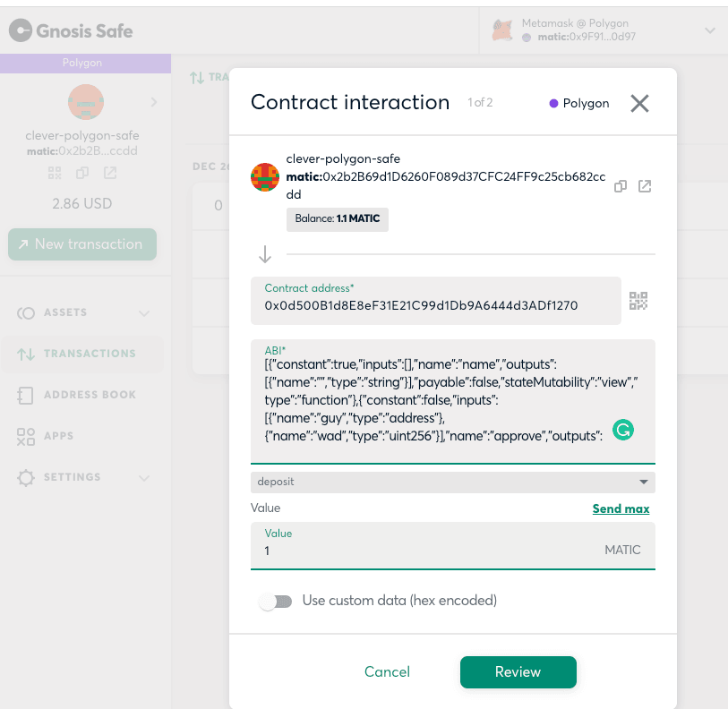This screenshot has height=709, width=728.
Task: Show sidebar safe QR code icon
Action: [x=55, y=173]
